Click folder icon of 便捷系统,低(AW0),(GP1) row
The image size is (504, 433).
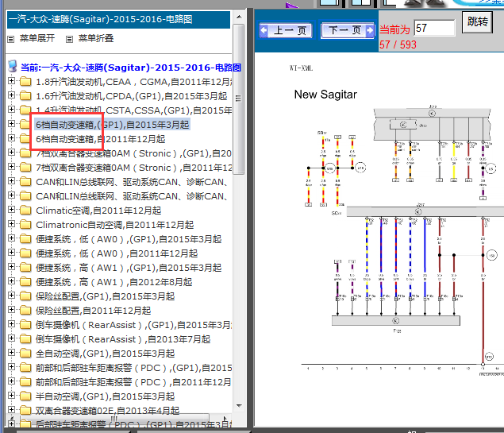pyautogui.click(x=25, y=239)
